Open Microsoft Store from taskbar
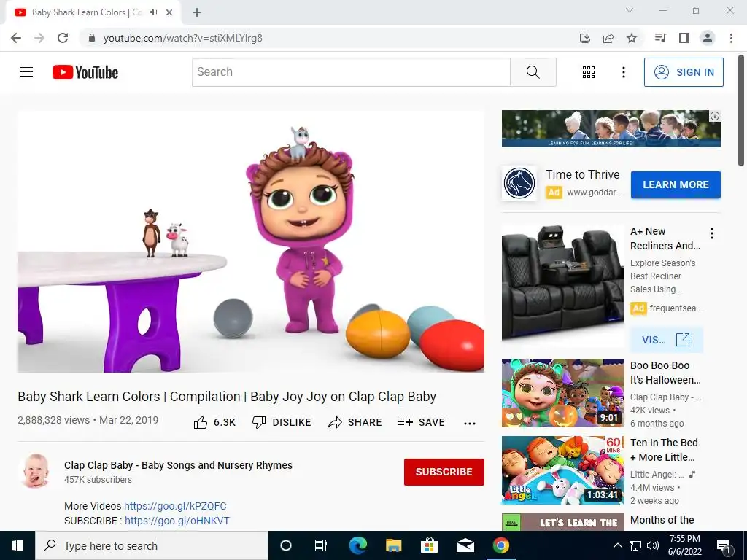747x560 pixels. 429,545
